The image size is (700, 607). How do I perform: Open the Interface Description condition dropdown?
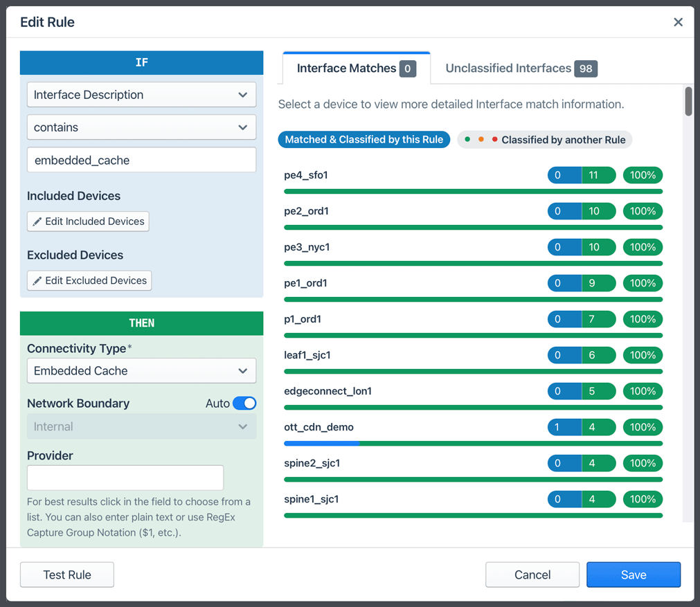(141, 94)
